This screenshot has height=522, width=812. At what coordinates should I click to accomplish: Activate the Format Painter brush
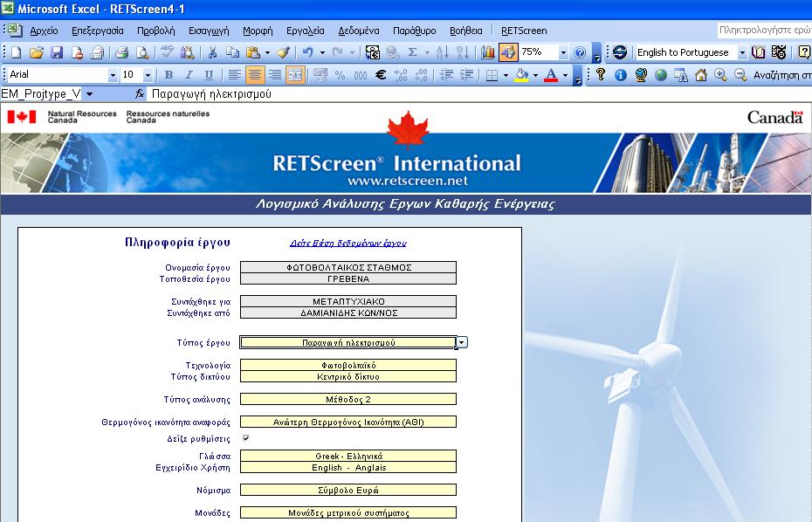pos(283,52)
